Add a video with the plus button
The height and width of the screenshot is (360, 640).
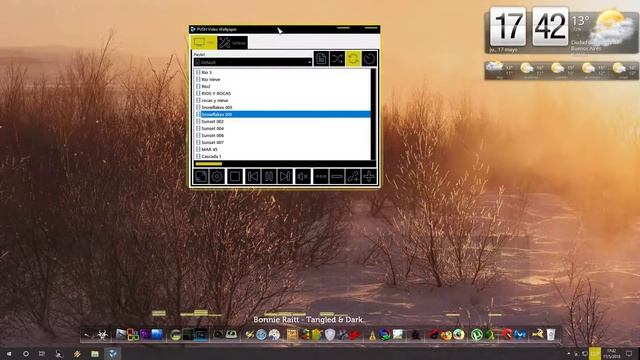tap(369, 177)
